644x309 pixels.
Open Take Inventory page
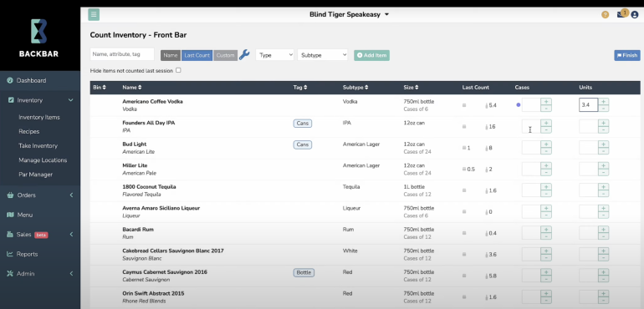(38, 146)
